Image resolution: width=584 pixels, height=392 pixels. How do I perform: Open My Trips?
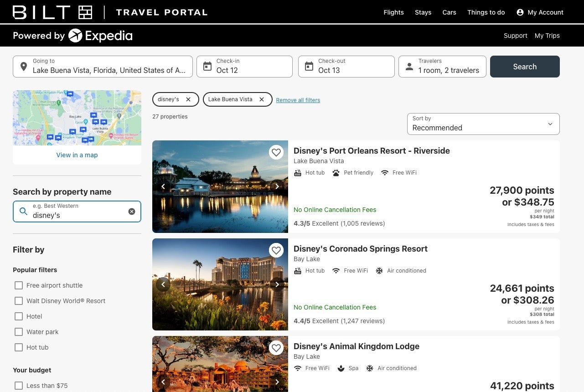click(547, 36)
